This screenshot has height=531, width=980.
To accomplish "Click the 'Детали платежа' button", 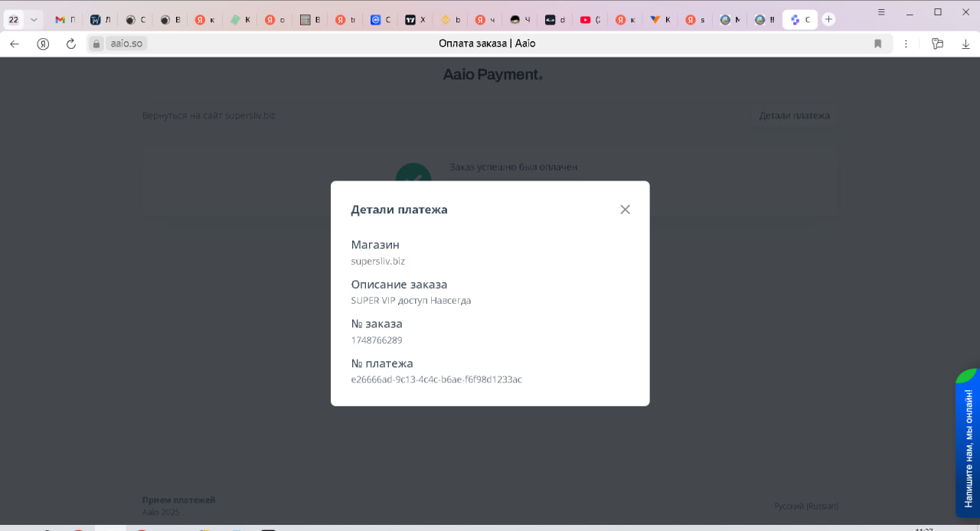I will pyautogui.click(x=794, y=116).
